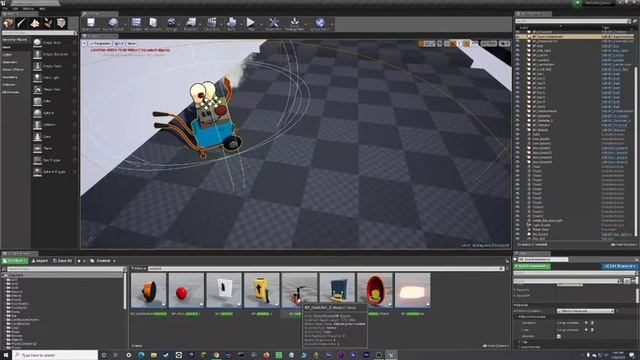
Task: Select Visual Effects placement category
Action: click(x=13, y=70)
